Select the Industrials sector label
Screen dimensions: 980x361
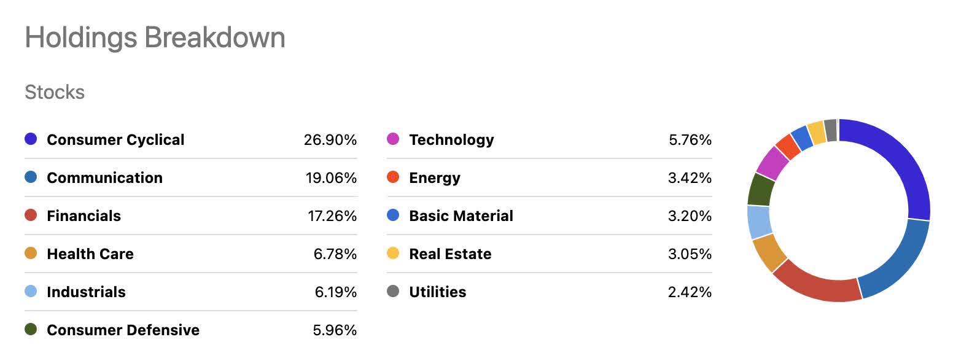pos(86,292)
